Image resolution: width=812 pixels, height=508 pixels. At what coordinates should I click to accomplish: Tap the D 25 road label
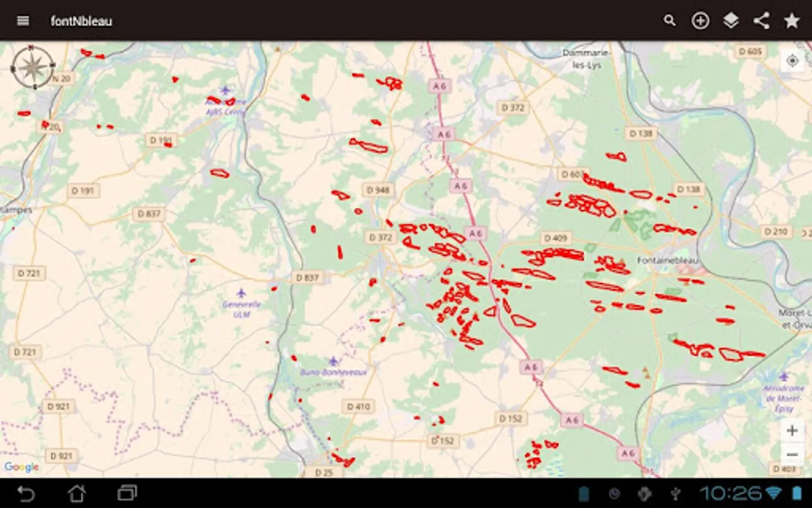click(x=324, y=472)
